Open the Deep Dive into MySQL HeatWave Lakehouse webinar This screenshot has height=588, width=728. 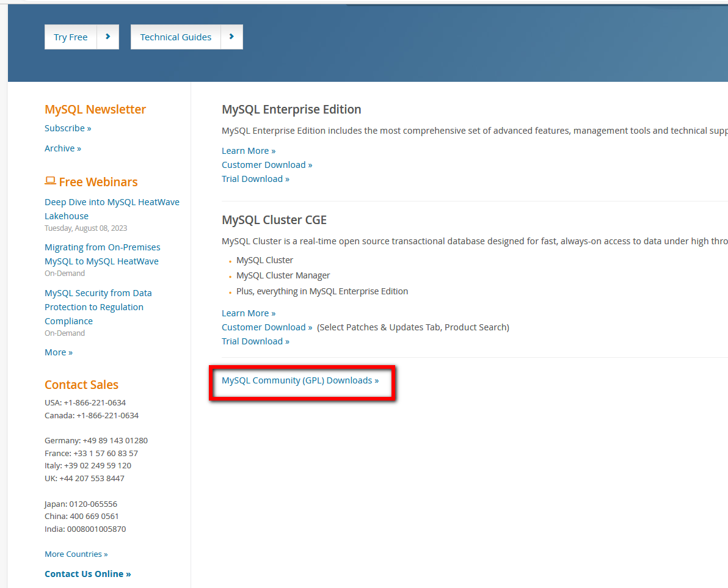point(112,209)
